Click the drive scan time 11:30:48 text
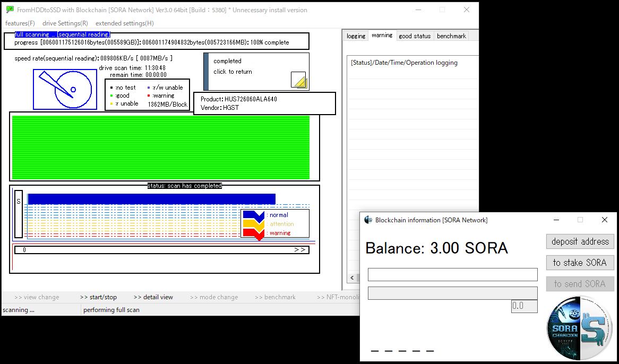The height and width of the screenshot is (364, 619). (132, 68)
